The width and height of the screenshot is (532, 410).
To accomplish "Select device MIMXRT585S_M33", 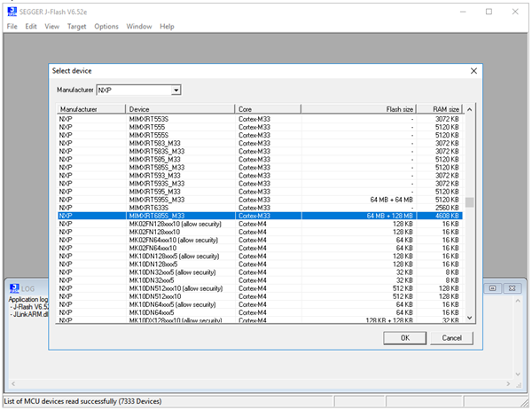I will (x=260, y=168).
